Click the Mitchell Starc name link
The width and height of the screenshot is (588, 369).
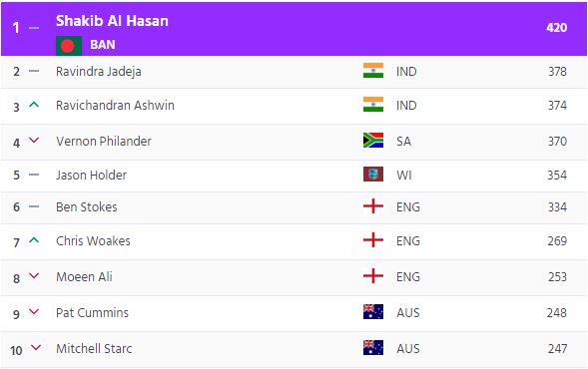(94, 349)
